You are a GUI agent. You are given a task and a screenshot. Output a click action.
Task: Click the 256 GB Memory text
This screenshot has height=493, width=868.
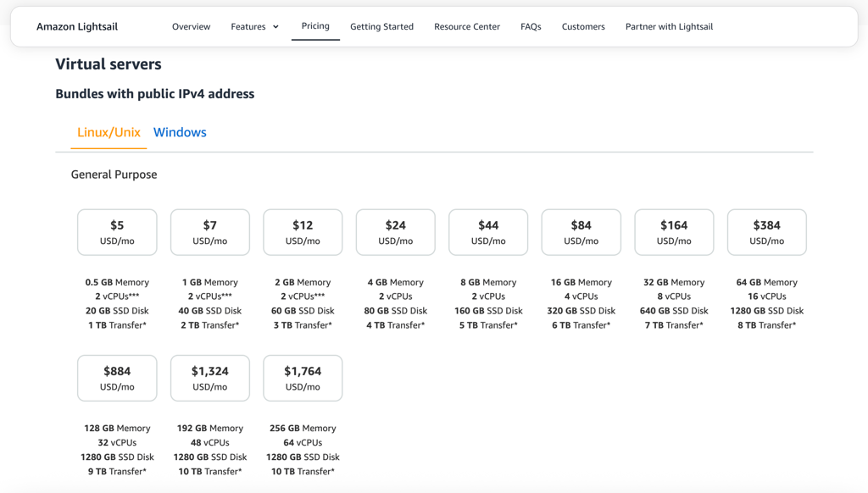[x=303, y=429]
